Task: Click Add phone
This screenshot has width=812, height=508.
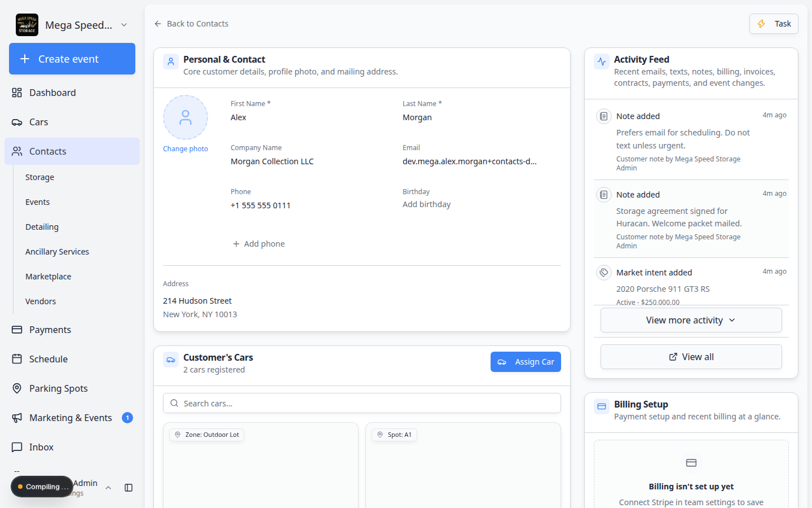Action: click(x=259, y=244)
